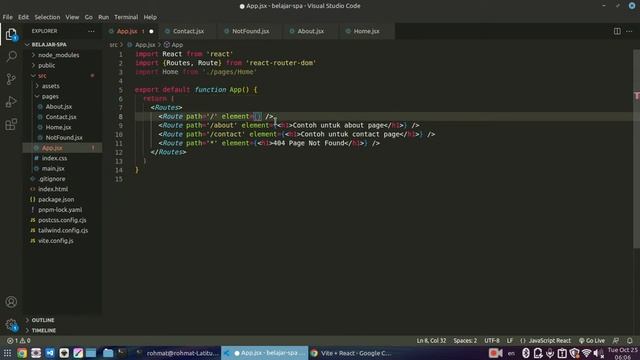Click the notifications bell in status bar

pyautogui.click(x=630, y=340)
